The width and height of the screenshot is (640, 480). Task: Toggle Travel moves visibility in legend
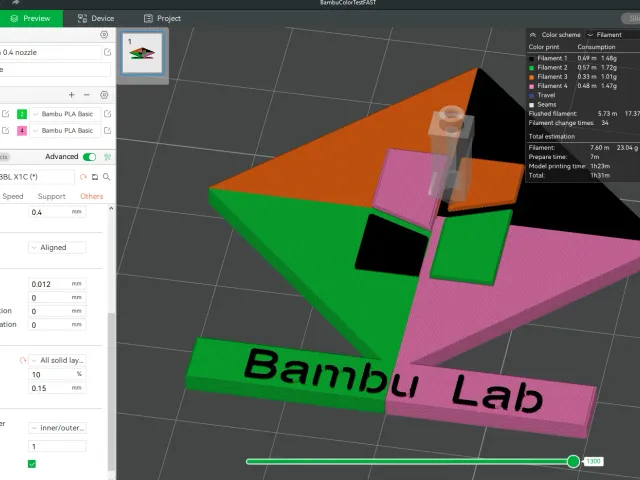click(531, 96)
